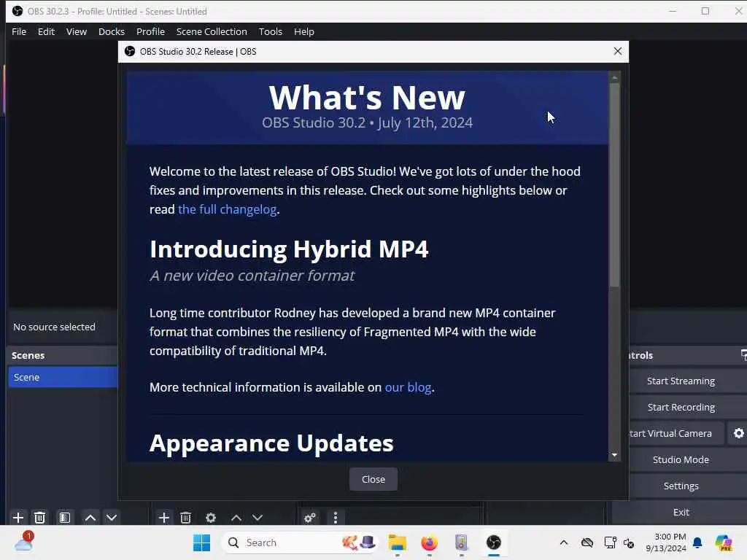
Task: Open the Help menu
Action: tap(304, 31)
